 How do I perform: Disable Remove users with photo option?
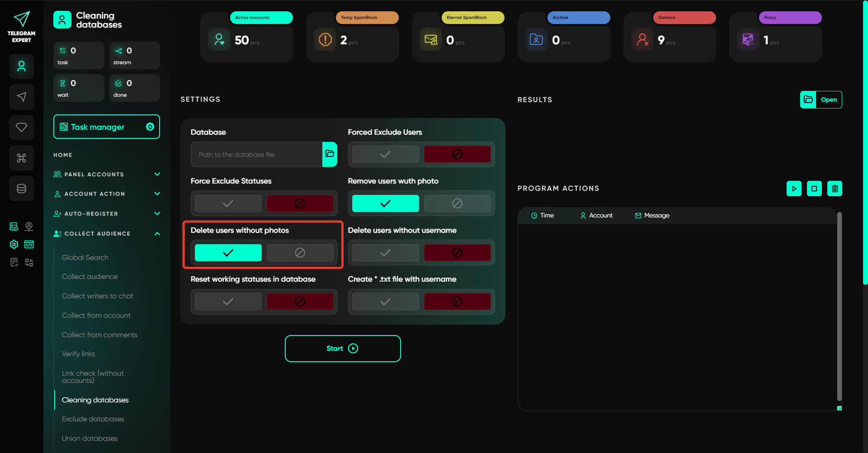pyautogui.click(x=457, y=203)
